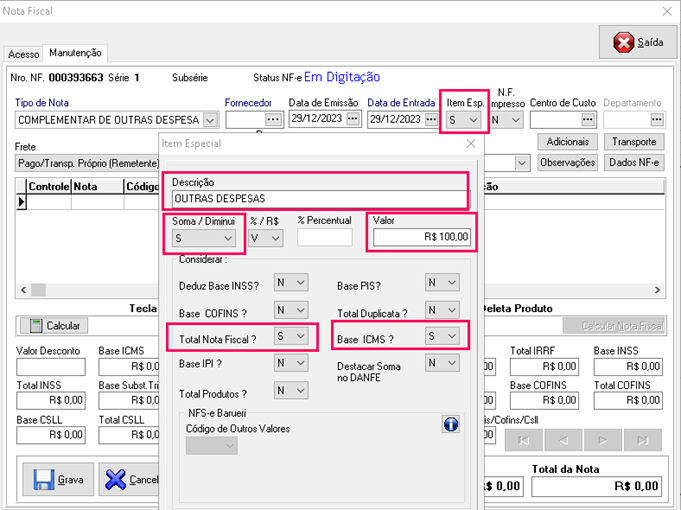681x510 pixels.
Task: Open Centro de Custo lookup ellipsis button
Action: tap(588, 120)
